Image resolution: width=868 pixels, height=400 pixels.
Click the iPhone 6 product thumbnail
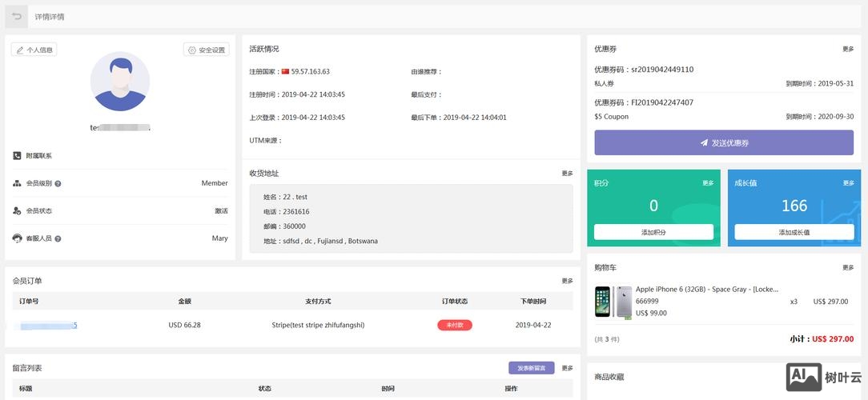click(x=613, y=302)
